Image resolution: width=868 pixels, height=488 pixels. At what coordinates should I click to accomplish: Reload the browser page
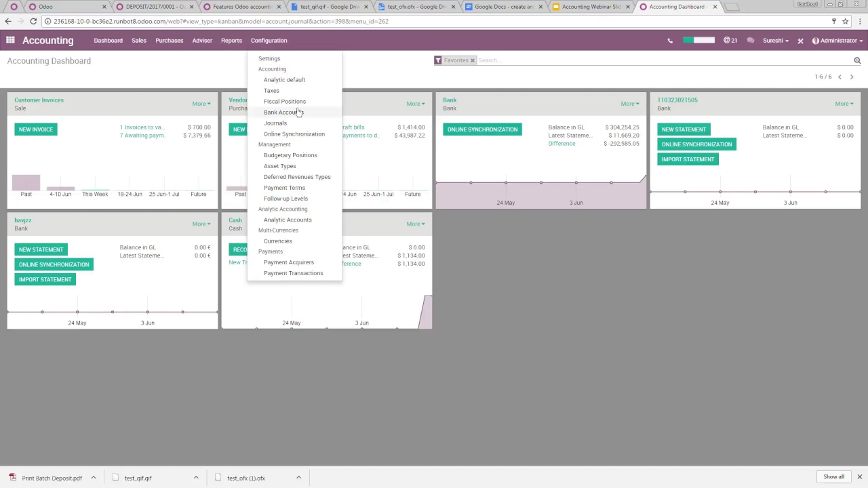click(33, 21)
